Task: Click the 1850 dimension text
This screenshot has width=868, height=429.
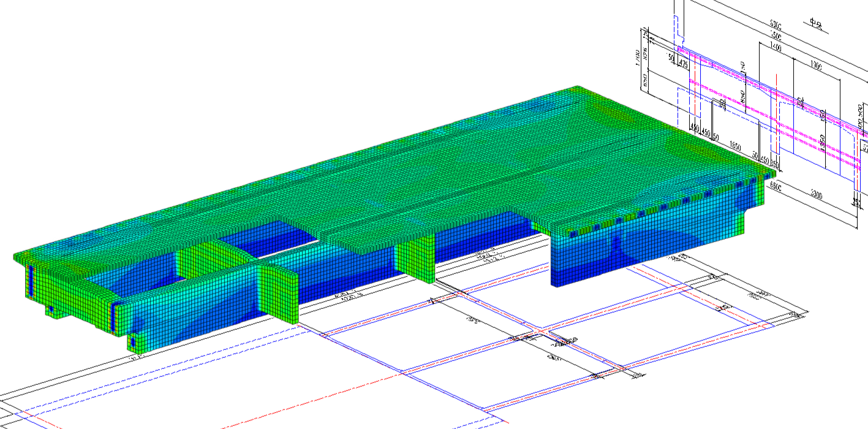Action: (x=735, y=147)
